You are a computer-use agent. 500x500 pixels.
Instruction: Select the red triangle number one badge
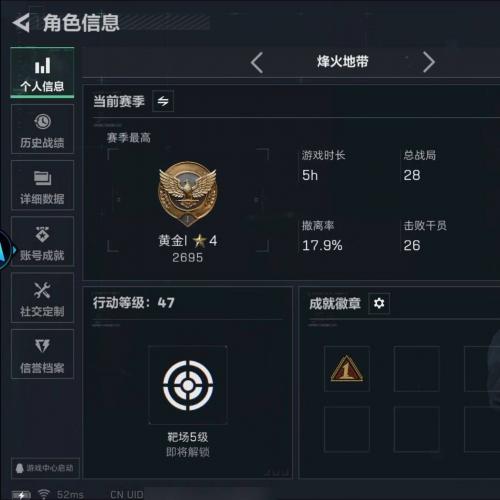(347, 369)
